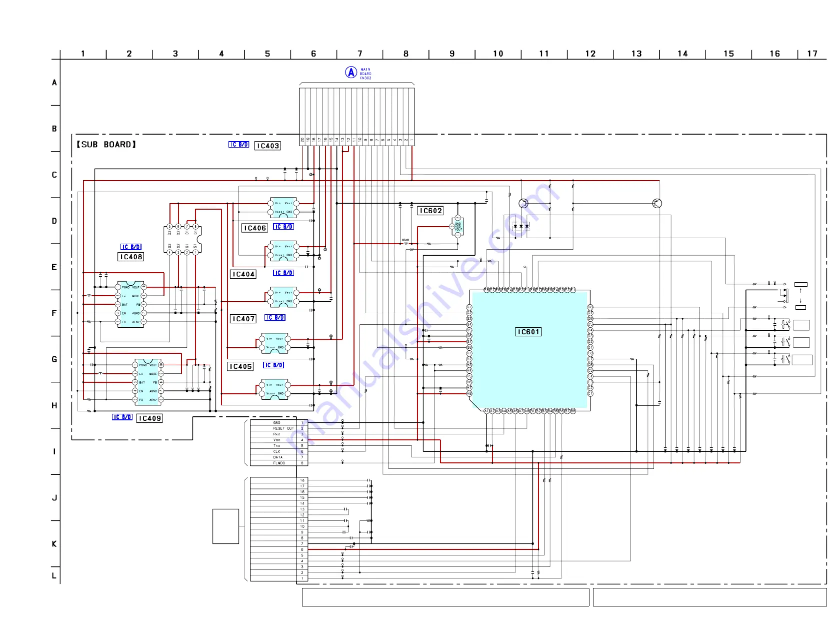The height and width of the screenshot is (632, 840).
Task: Click the SUB BOARD title text
Action: pyautogui.click(x=106, y=145)
